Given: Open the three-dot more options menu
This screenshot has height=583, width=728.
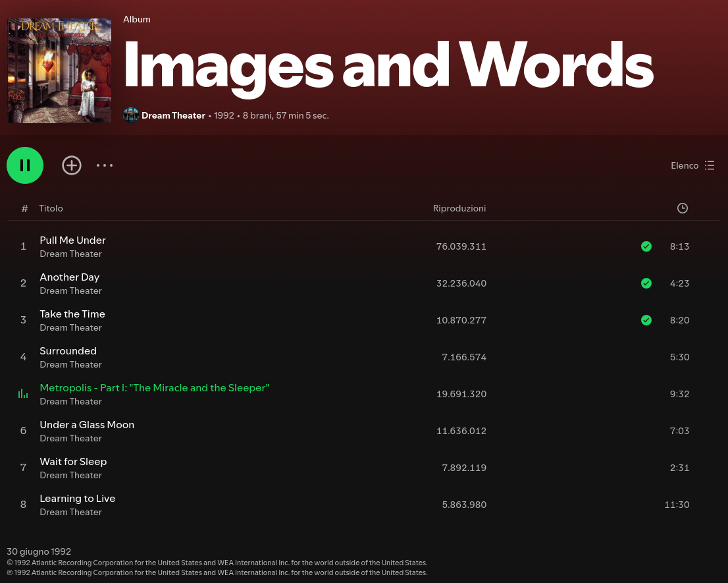Looking at the screenshot, I should tap(105, 165).
